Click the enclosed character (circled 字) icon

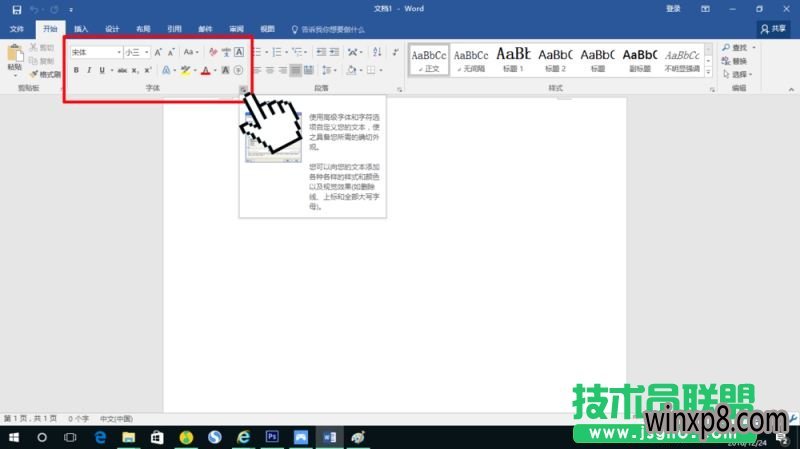[238, 70]
